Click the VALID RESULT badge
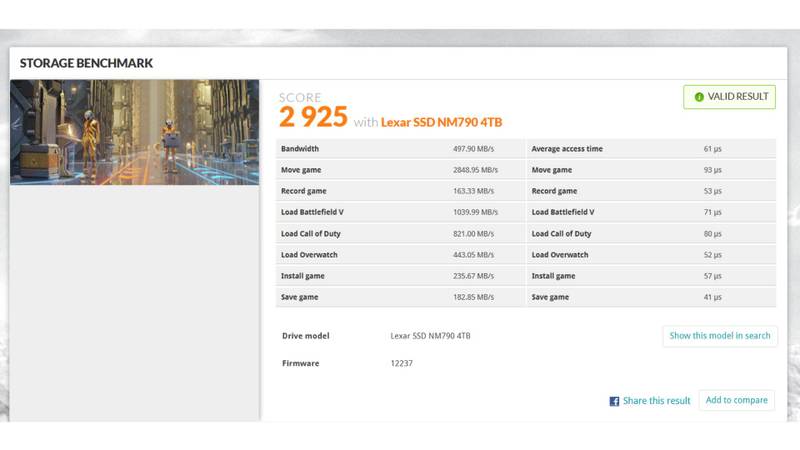The image size is (800, 450). pos(730,97)
